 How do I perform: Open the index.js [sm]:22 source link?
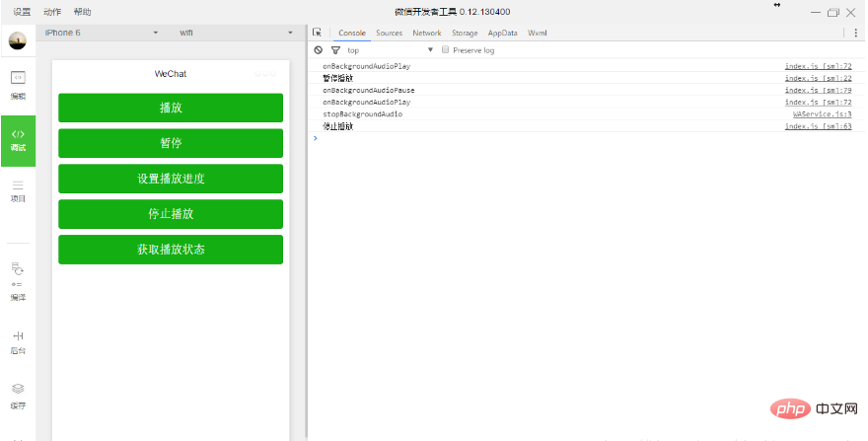[818, 78]
